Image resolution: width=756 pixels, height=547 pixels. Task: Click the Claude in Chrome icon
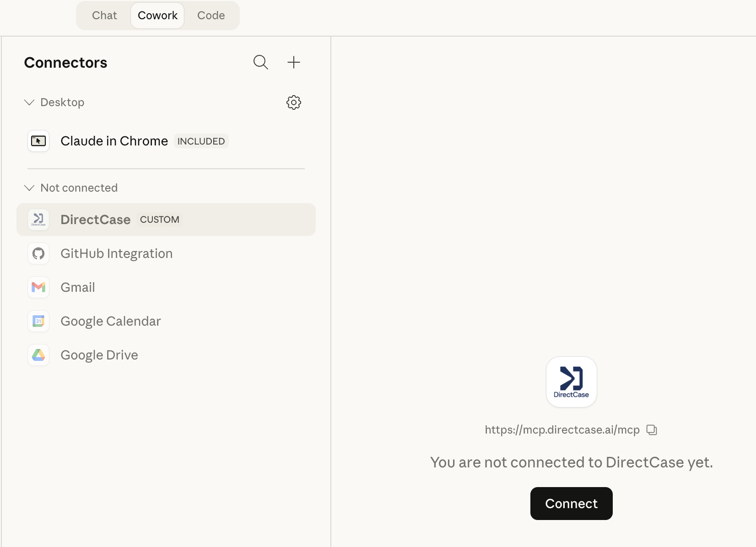[x=38, y=141]
